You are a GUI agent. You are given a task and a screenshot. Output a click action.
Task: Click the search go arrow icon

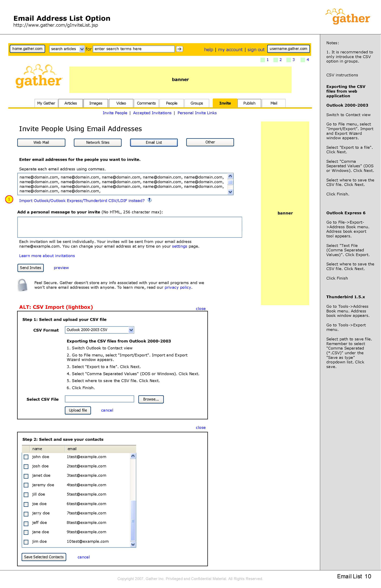point(179,49)
